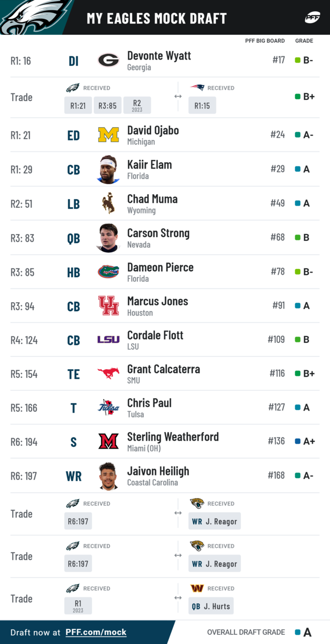This screenshot has width=330, height=644.
Task: Click the R3:85 received pick chip
Action: click(107, 105)
